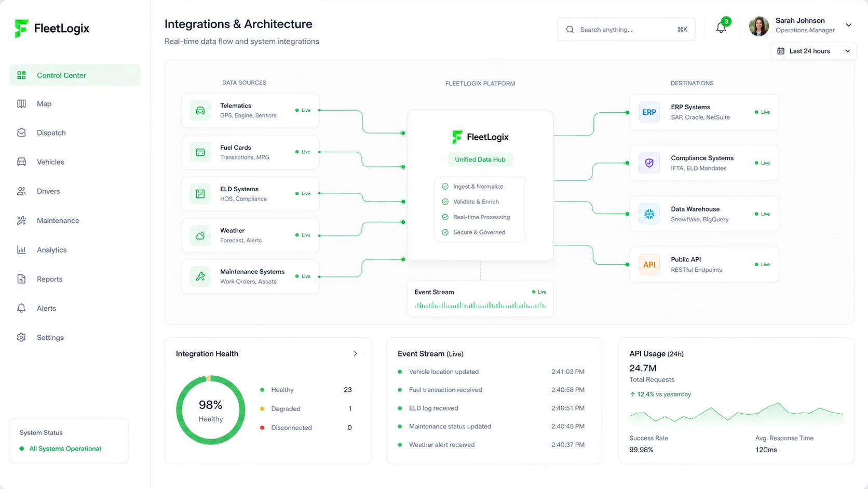Click the Ingest & Normalize check mark
The height and width of the screenshot is (489, 868).
coord(445,186)
